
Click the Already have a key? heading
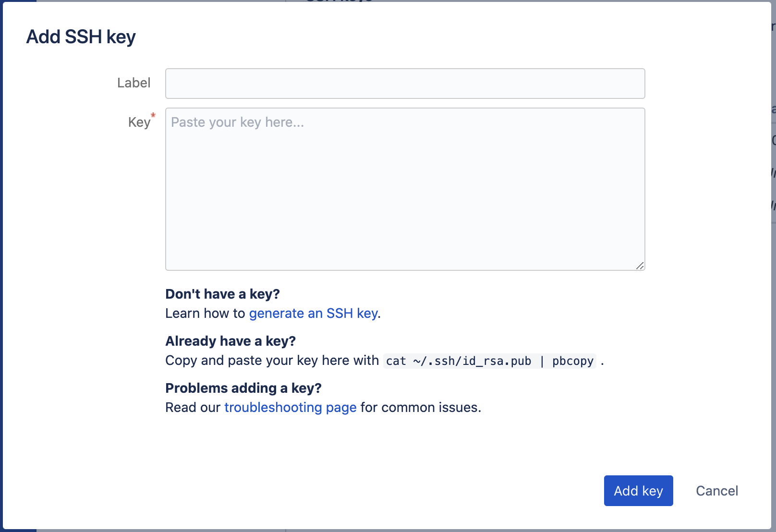[x=230, y=341]
